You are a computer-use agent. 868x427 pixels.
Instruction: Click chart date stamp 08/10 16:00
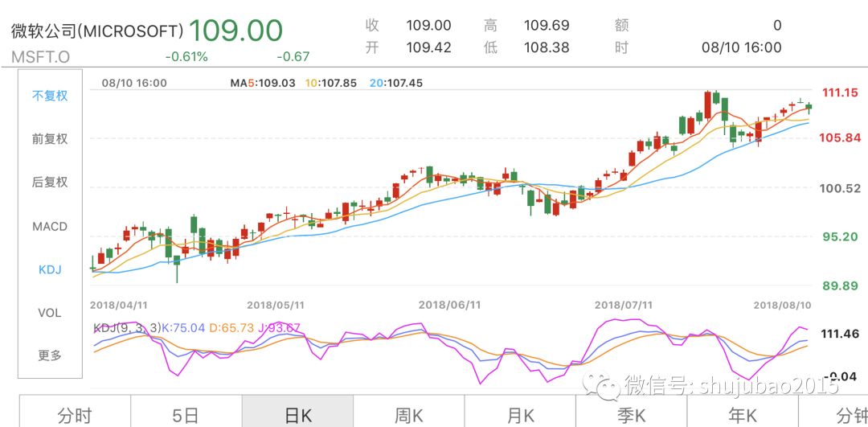[x=134, y=83]
